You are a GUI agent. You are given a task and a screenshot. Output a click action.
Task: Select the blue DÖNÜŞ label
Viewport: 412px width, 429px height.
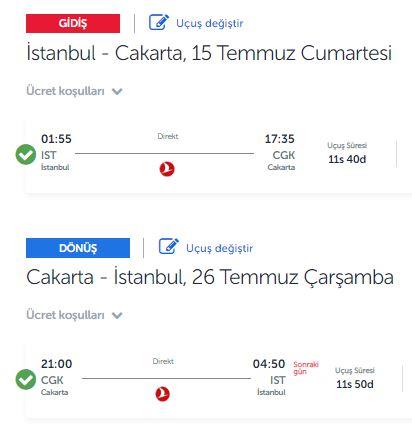coord(78,248)
